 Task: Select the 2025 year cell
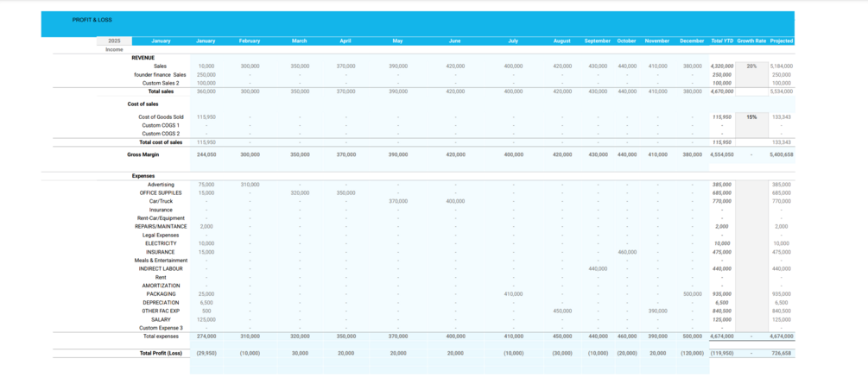pyautogui.click(x=115, y=41)
